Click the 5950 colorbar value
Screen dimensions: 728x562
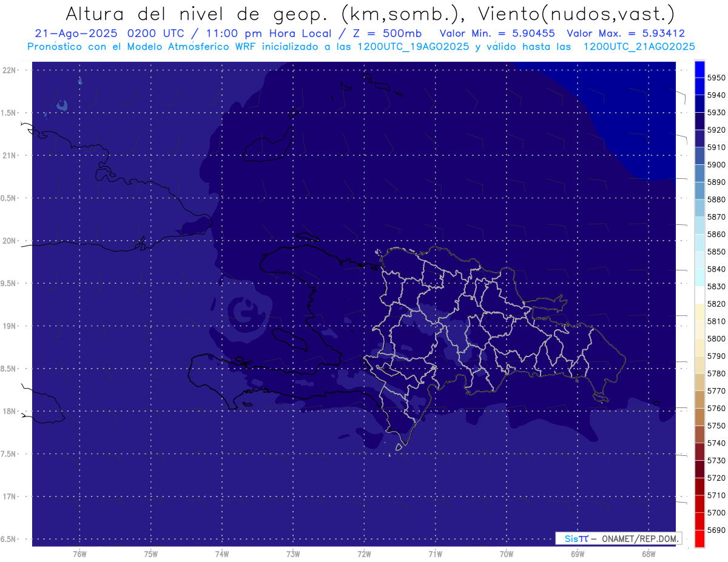coord(716,78)
